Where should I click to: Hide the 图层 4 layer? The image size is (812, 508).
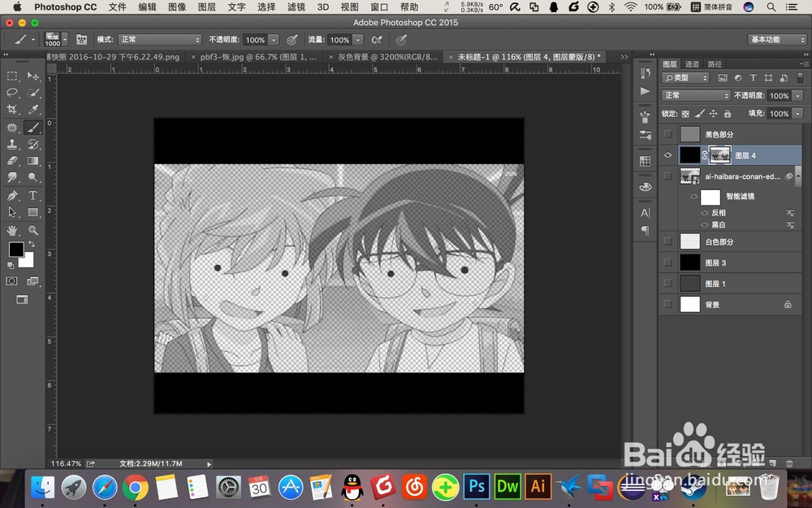click(x=667, y=155)
